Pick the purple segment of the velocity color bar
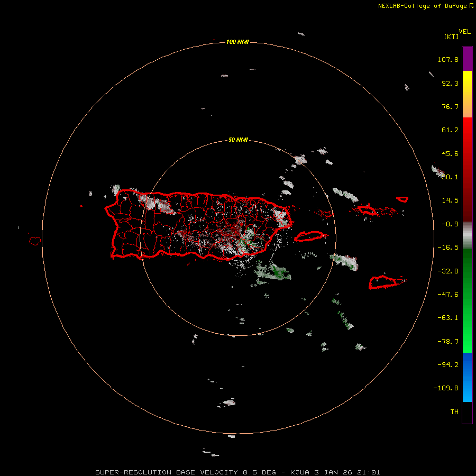The image size is (476, 476). coord(467,59)
